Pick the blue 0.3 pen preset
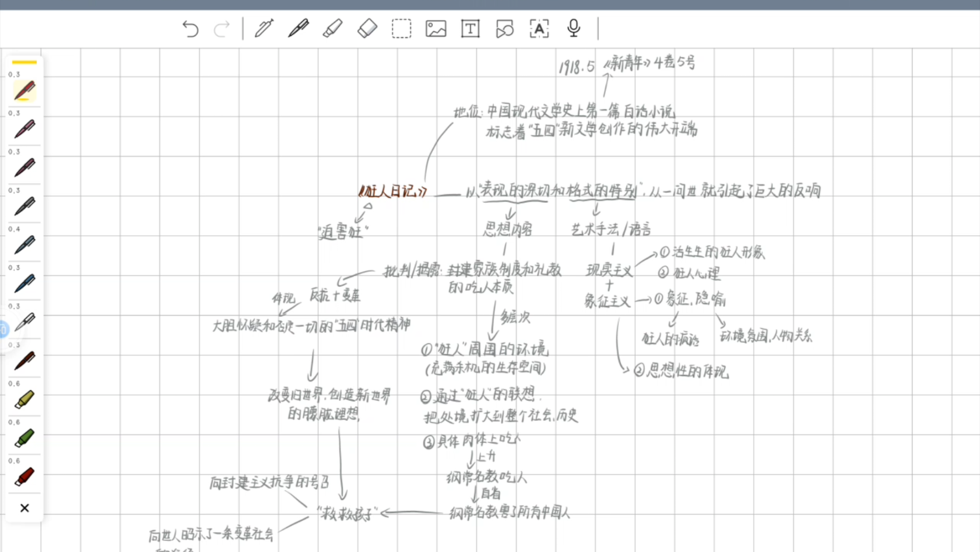This screenshot has width=980, height=552. pyautogui.click(x=25, y=283)
